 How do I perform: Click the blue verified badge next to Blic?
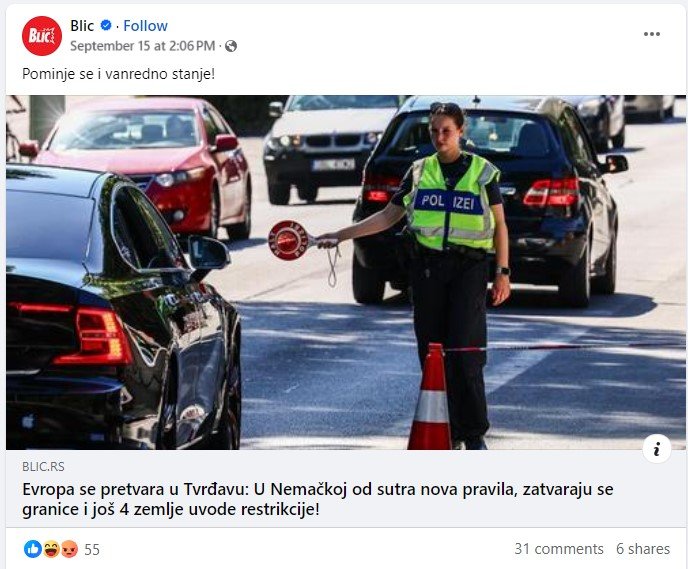(x=106, y=25)
